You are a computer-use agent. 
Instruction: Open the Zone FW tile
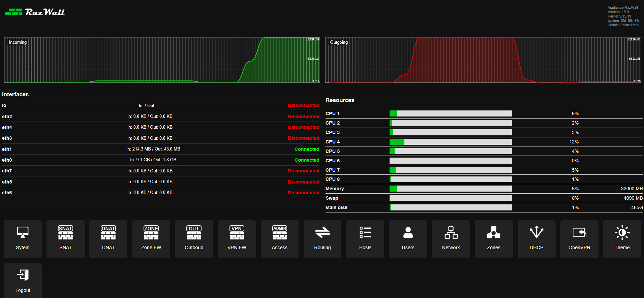pyautogui.click(x=151, y=239)
